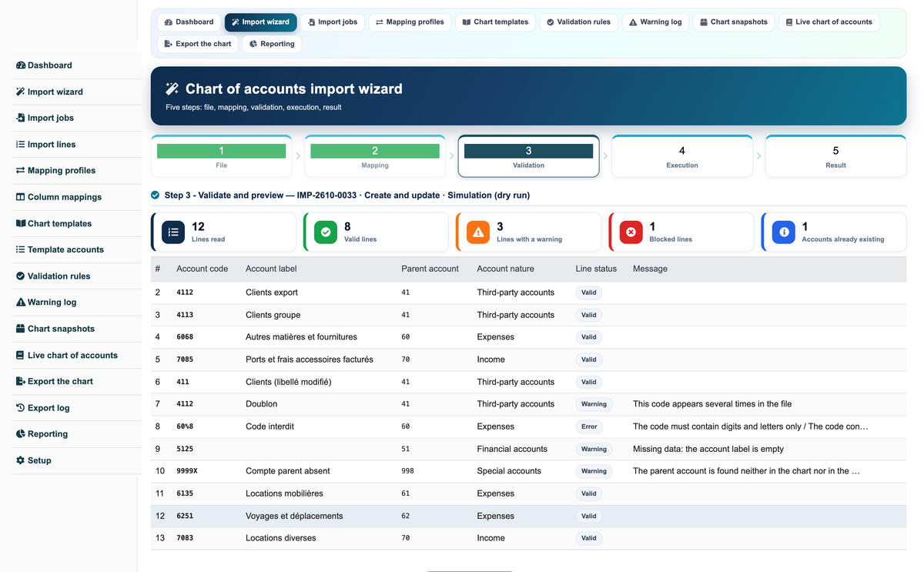
Task: Click the Line status column header
Action: click(x=596, y=269)
